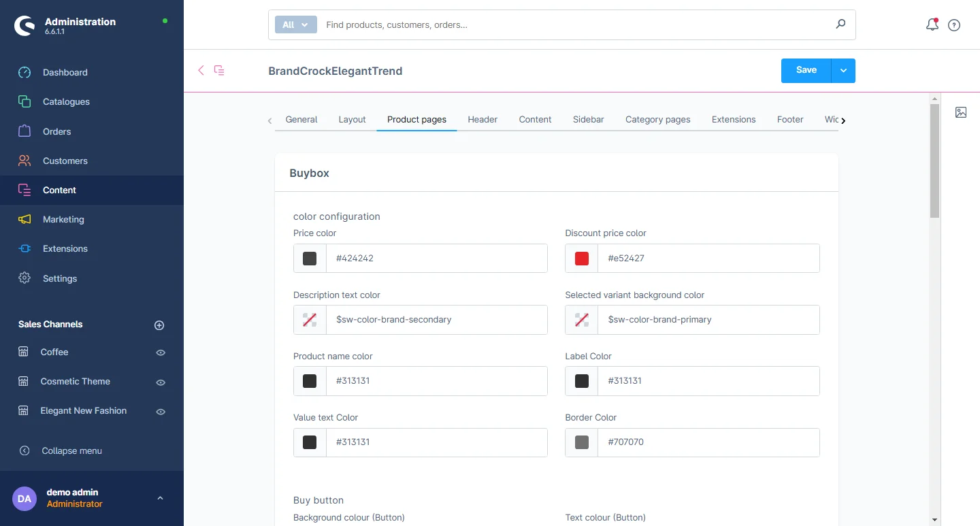This screenshot has height=526, width=980.
Task: Click the back arrow beside theme title
Action: (201, 70)
